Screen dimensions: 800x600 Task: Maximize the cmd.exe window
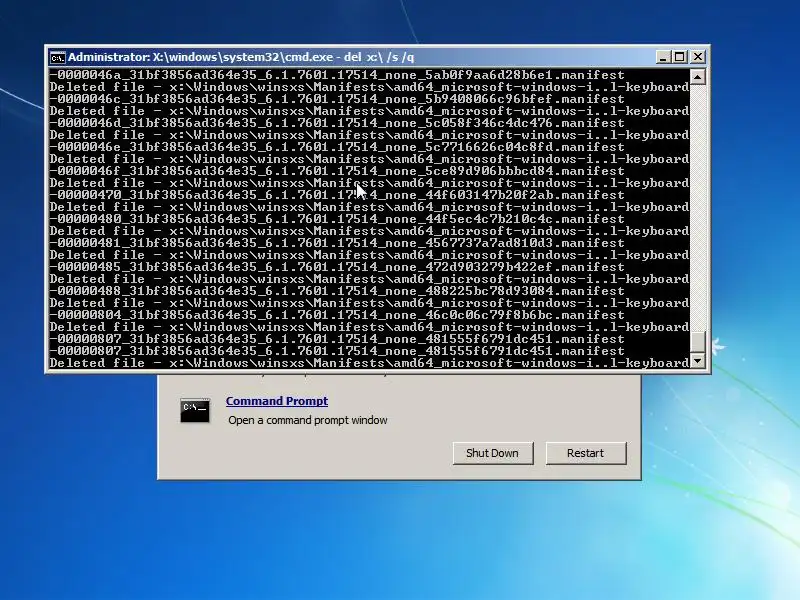click(x=680, y=57)
